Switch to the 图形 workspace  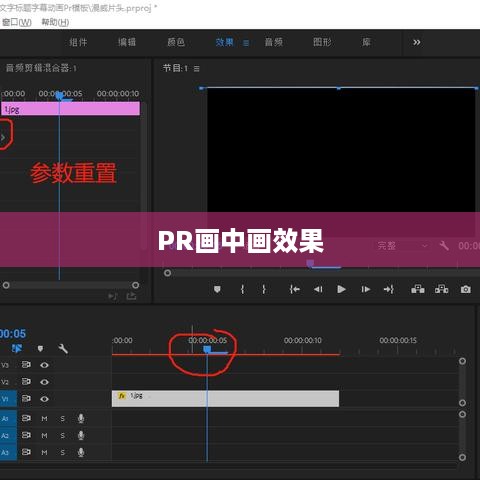[x=322, y=42]
